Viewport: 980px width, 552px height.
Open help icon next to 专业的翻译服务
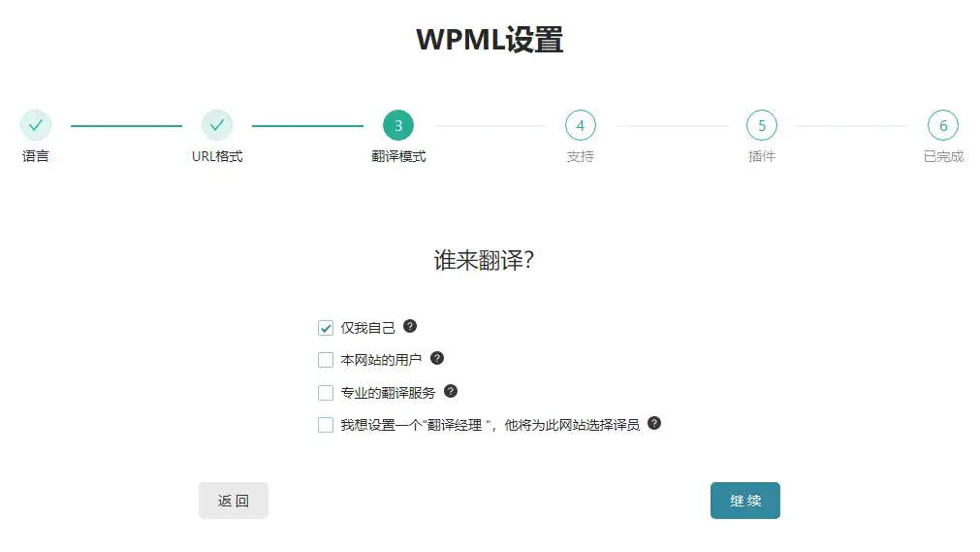451,391
